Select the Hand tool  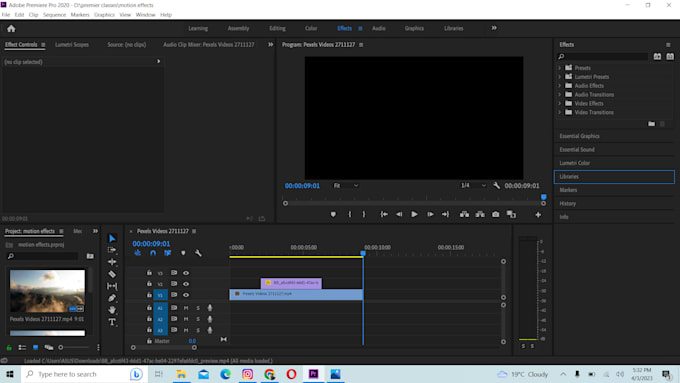[112, 310]
